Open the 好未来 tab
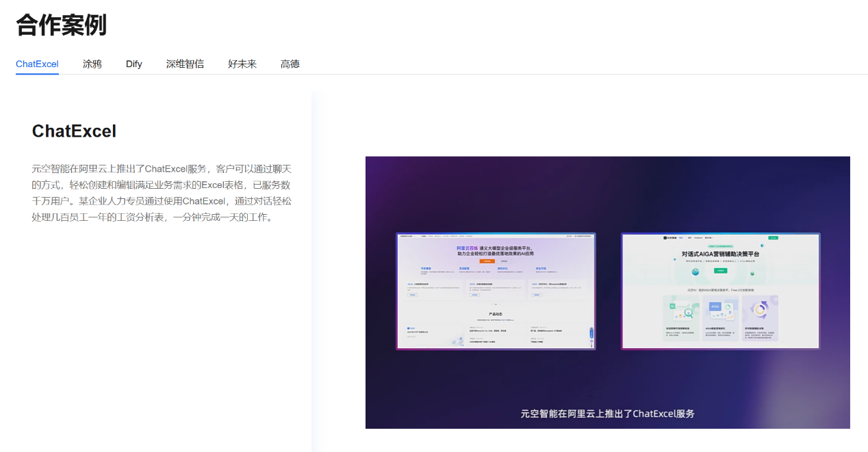This screenshot has width=868, height=452. 242,64
